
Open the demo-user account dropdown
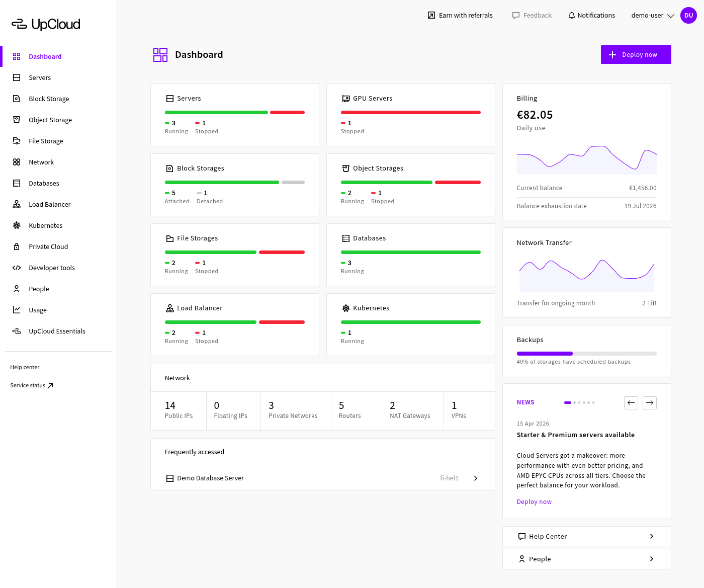[x=653, y=15]
